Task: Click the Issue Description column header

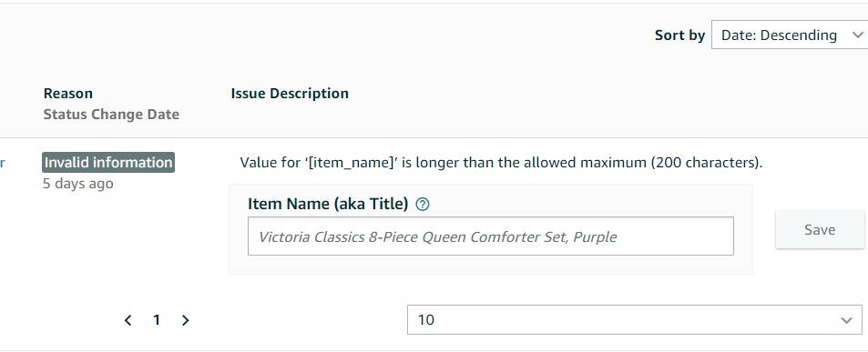Action: click(290, 94)
